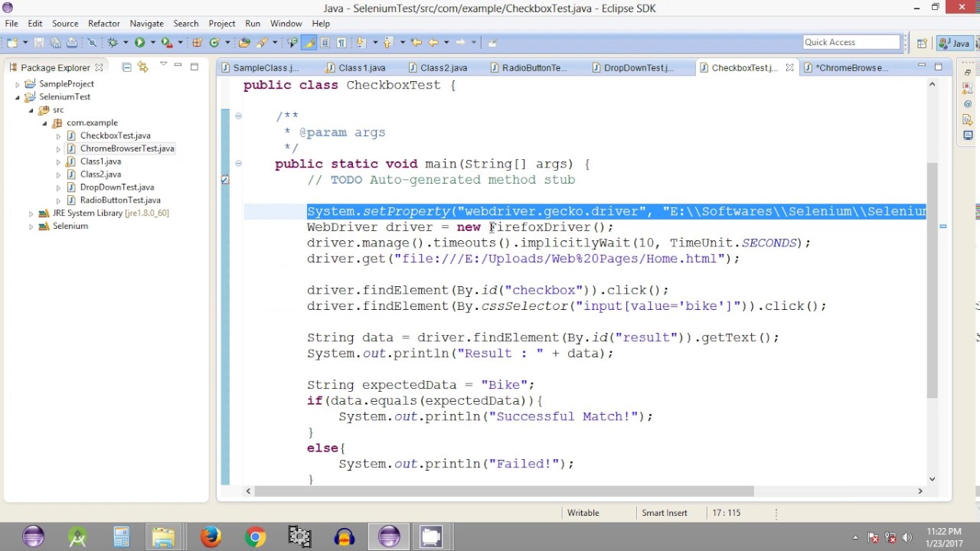This screenshot has width=980, height=551.
Task: Close the CheckboxTest.java editor tab
Action: coord(789,68)
